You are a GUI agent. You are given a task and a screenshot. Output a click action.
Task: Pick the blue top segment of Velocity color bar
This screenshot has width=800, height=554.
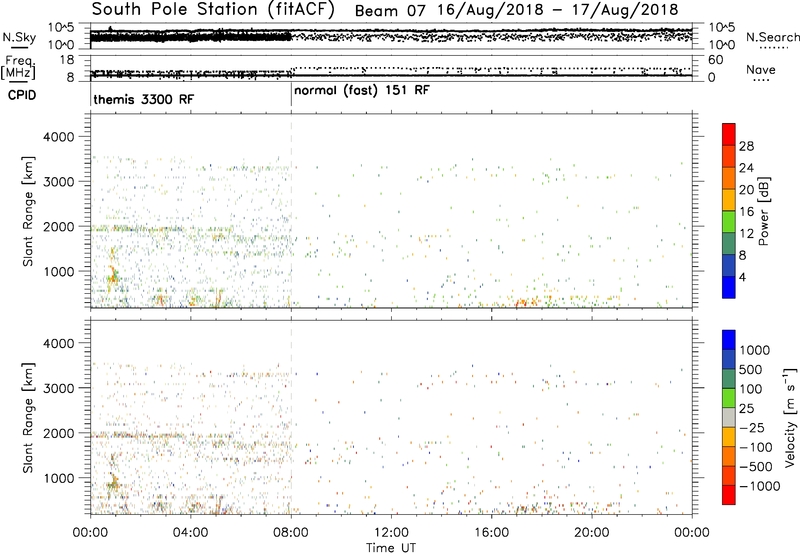click(x=729, y=340)
